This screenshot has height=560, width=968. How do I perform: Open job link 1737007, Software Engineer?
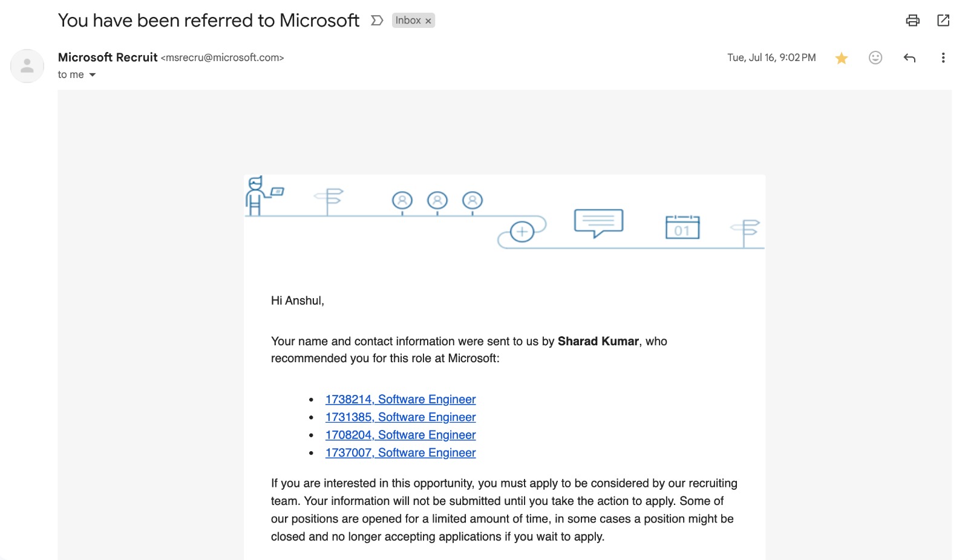401,452
